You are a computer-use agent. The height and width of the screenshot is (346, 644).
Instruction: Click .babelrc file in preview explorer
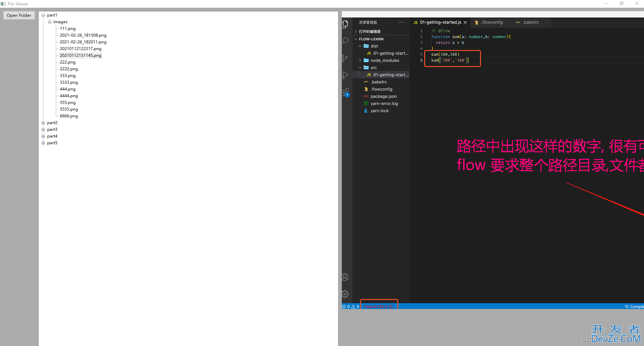(381, 82)
